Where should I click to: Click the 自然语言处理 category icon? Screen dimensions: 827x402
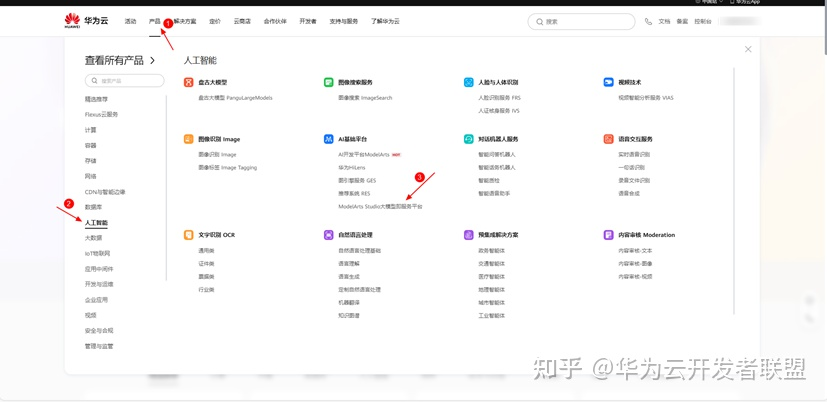click(x=329, y=235)
